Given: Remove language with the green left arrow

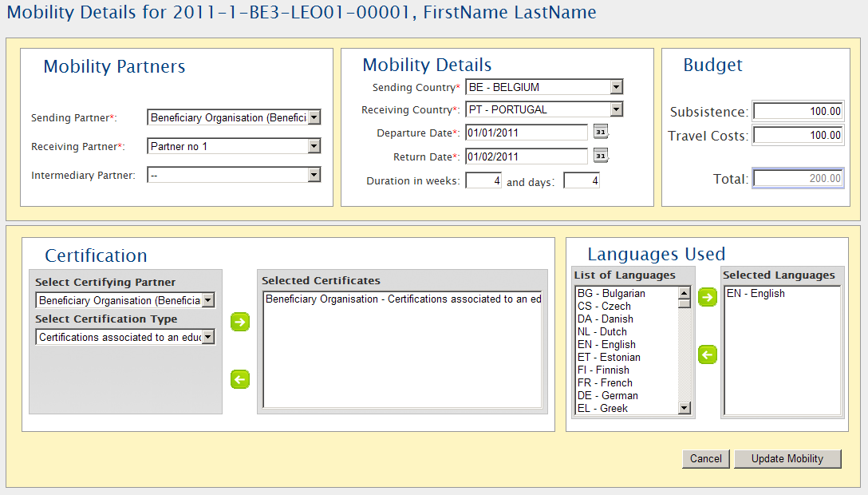Looking at the screenshot, I should (708, 354).
